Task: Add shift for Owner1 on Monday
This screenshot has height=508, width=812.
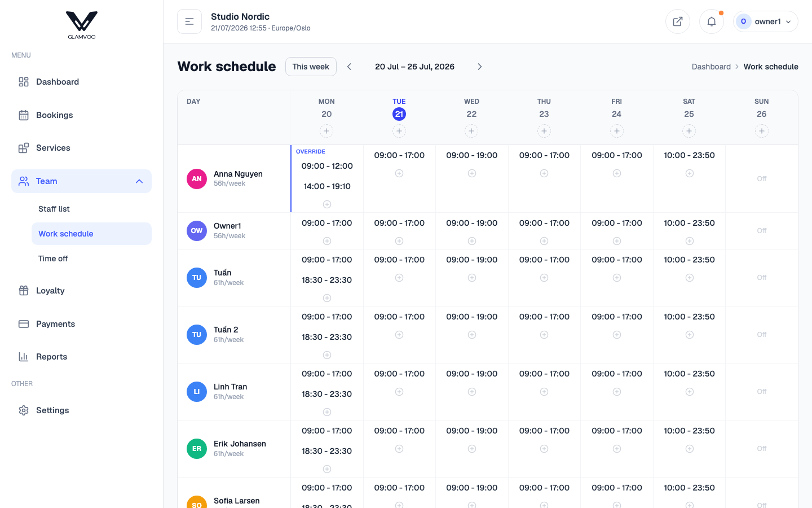Action: click(x=327, y=241)
